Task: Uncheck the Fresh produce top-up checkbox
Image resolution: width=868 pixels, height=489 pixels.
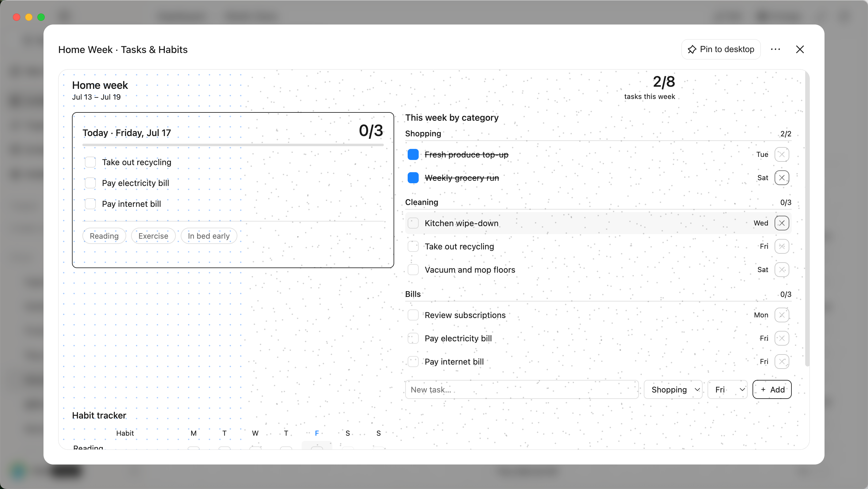Action: 413,154
